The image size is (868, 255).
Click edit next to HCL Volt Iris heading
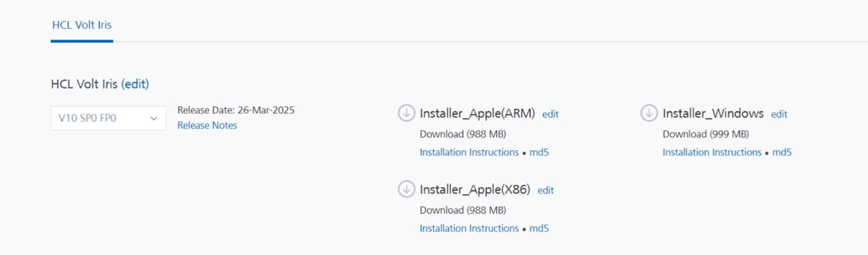pyautogui.click(x=135, y=84)
